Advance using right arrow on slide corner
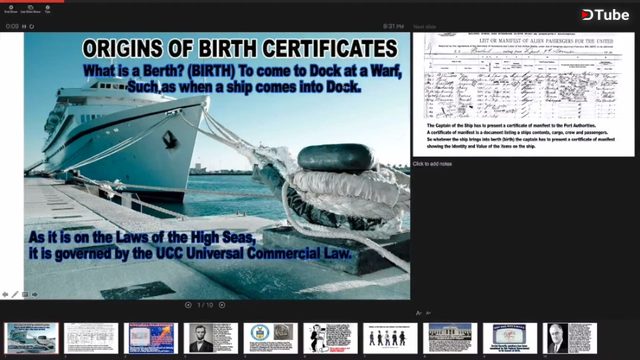This screenshot has width=640, height=360. 35,294
